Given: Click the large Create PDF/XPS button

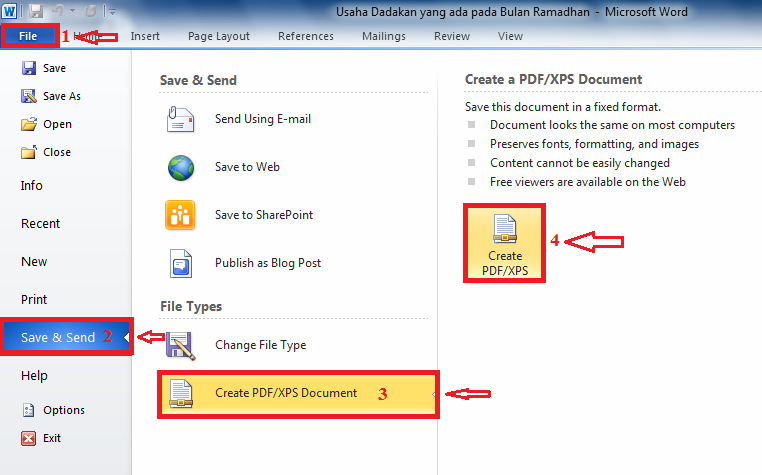Looking at the screenshot, I should point(504,243).
